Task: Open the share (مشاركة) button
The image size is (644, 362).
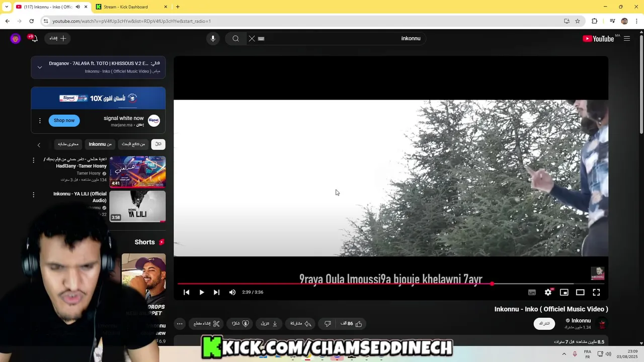Action: [x=301, y=324]
